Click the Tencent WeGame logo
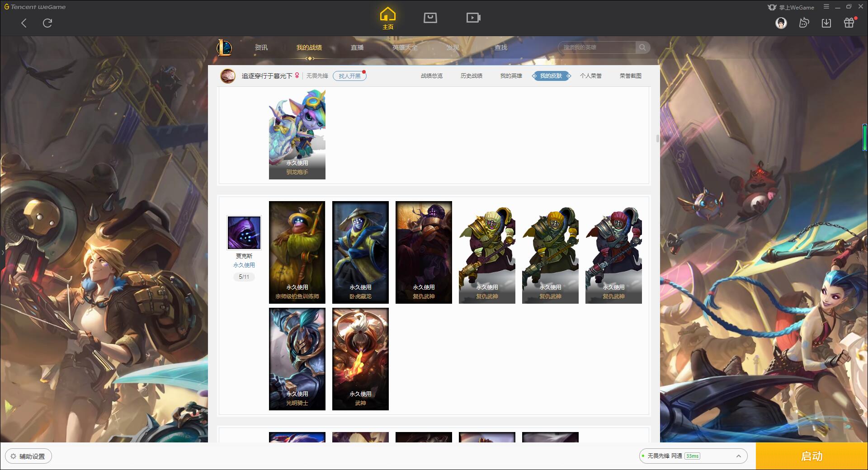Viewport: 868px width, 470px height. [35, 7]
